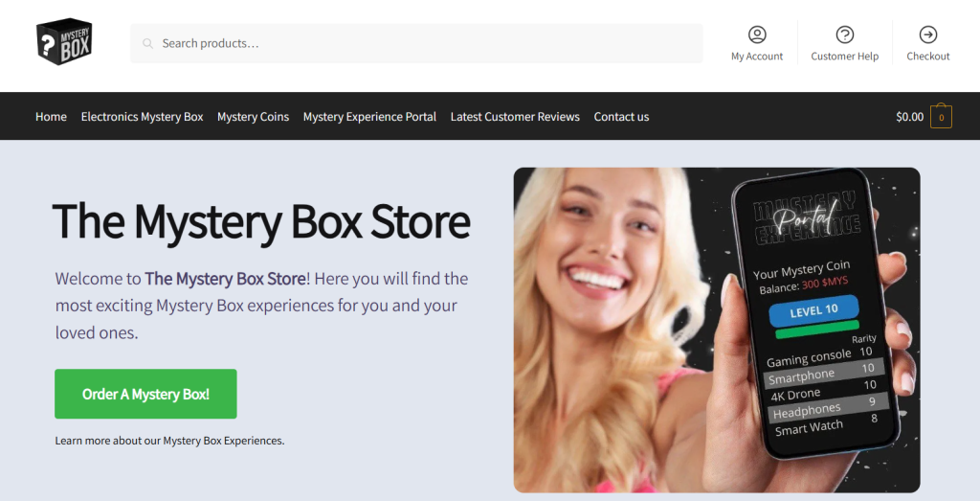Click LEVEL 10 badge in image

(813, 311)
